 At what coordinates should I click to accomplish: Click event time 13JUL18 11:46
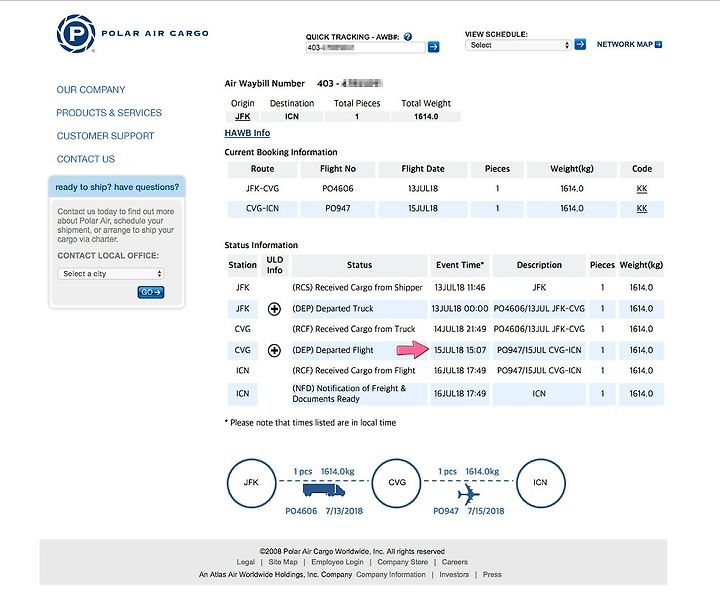460,288
